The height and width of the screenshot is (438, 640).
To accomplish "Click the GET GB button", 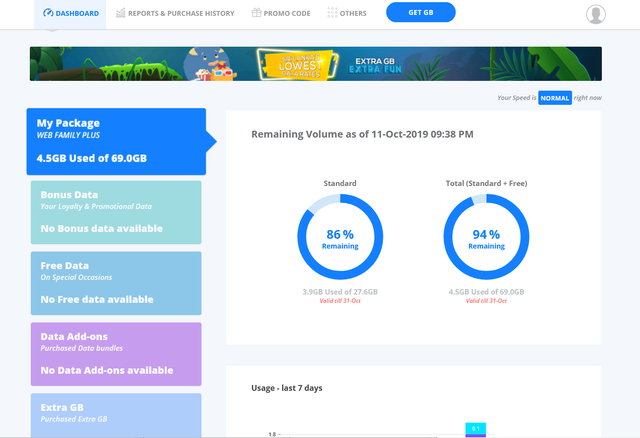I will tap(421, 12).
